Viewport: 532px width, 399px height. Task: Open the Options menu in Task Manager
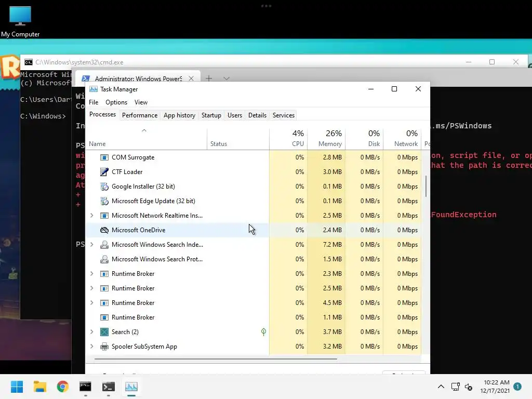(116, 102)
